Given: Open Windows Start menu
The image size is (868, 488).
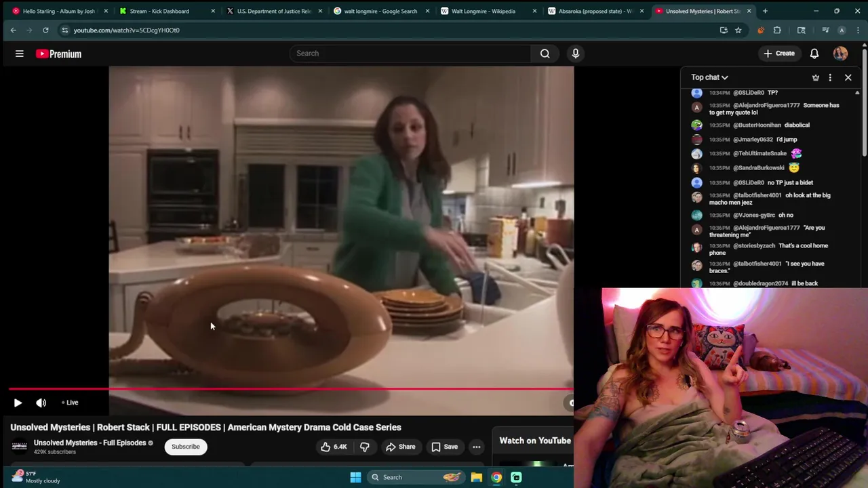Looking at the screenshot, I should click(x=355, y=477).
